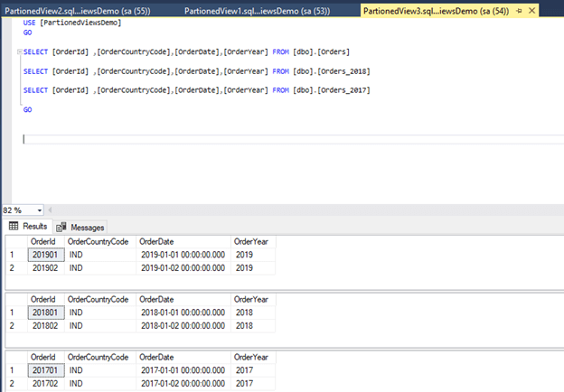Click [dbo].[Orders_2017] in the query

[x=332, y=90]
